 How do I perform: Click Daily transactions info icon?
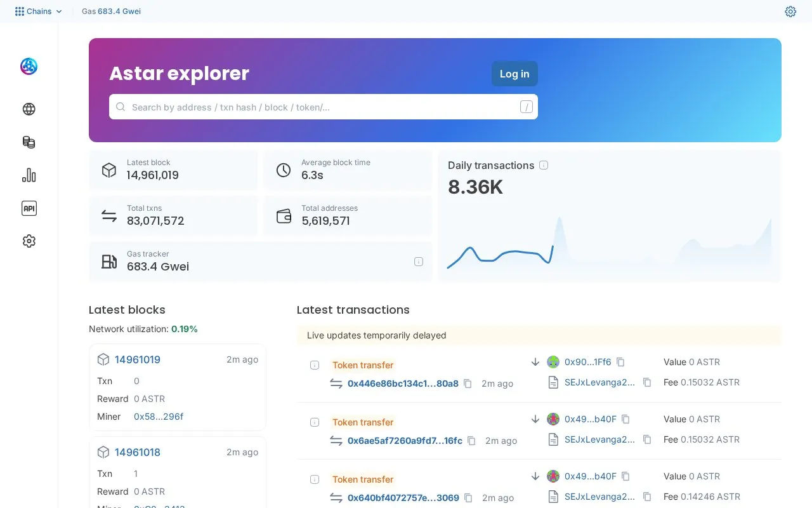(x=544, y=165)
